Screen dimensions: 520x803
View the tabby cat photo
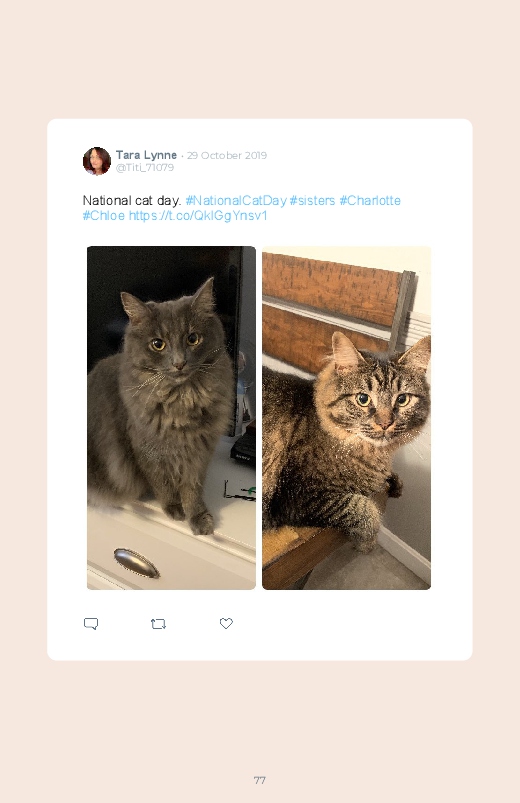pyautogui.click(x=346, y=418)
